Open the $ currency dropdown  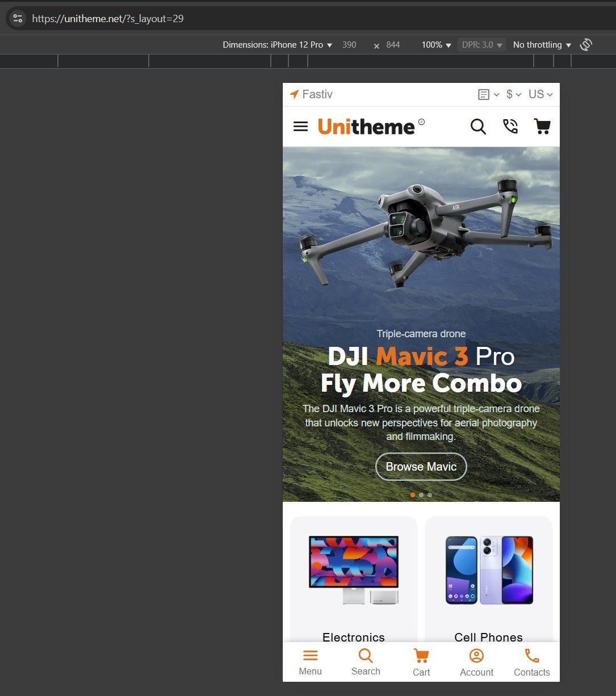[514, 95]
